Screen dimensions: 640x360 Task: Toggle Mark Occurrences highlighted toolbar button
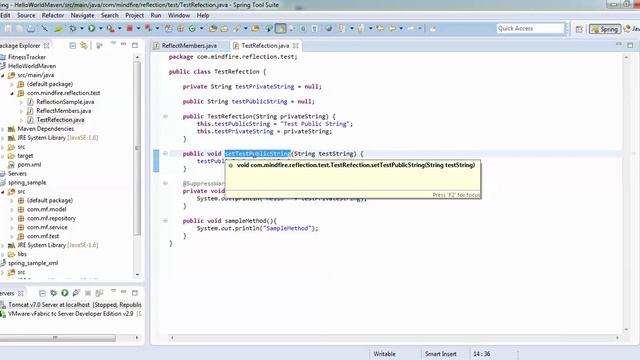(280, 28)
